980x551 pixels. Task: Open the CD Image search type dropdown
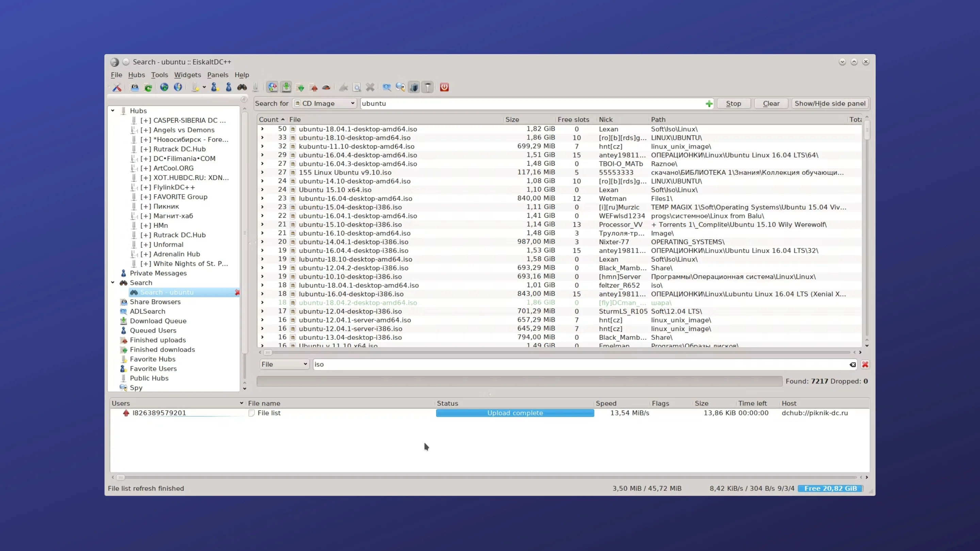(x=325, y=103)
